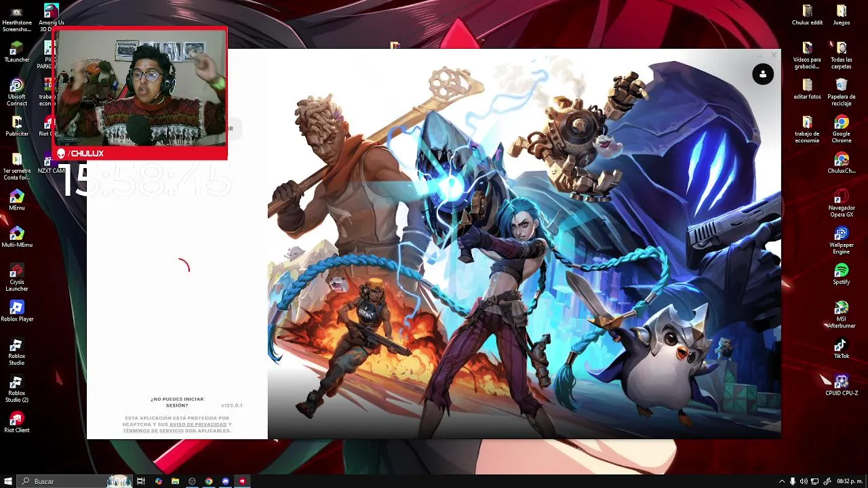
Task: Expand the hidden system tray icons
Action: pos(782,481)
